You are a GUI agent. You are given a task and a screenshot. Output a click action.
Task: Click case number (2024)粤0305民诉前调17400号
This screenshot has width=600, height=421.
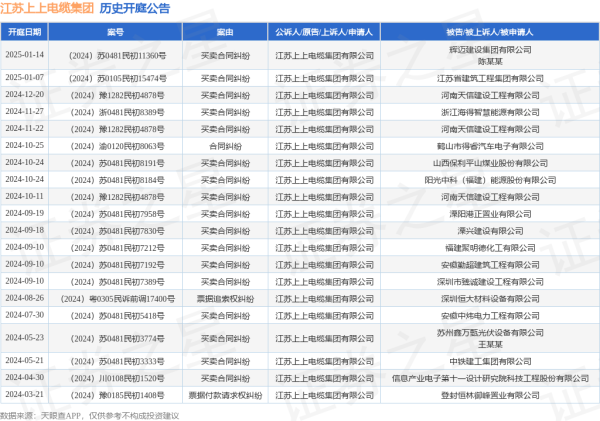(117, 299)
